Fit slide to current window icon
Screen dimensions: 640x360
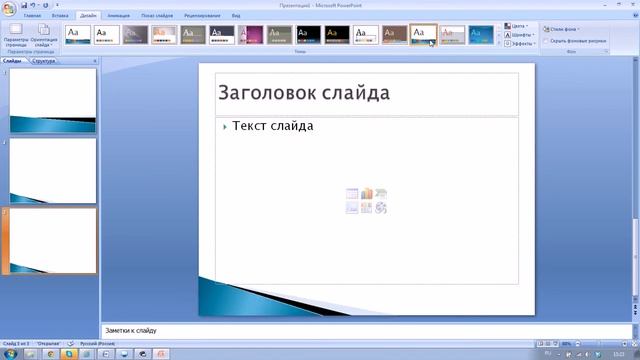pos(635,344)
